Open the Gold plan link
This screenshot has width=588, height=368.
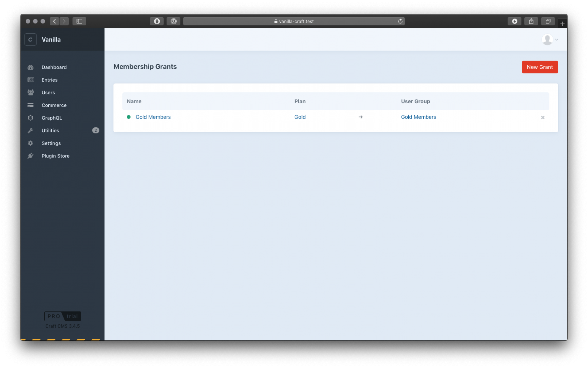tap(300, 117)
